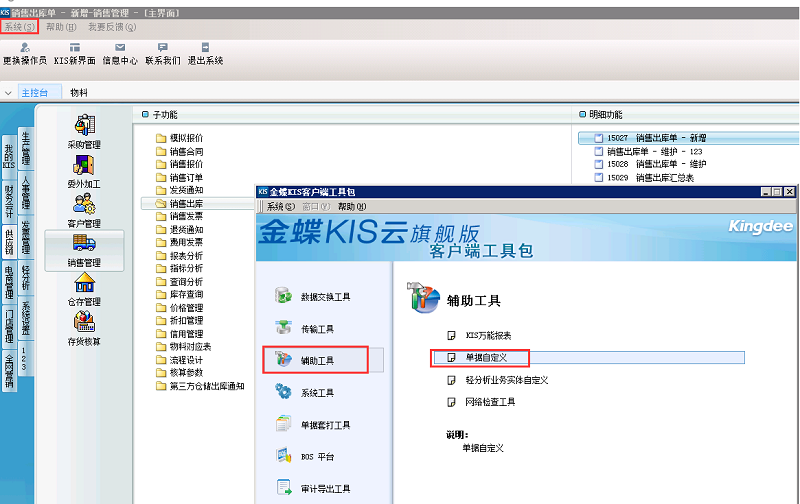The height and width of the screenshot is (504, 800).
Task: Expand the dropdown chevron beside 主控台 tab
Action: point(9,92)
